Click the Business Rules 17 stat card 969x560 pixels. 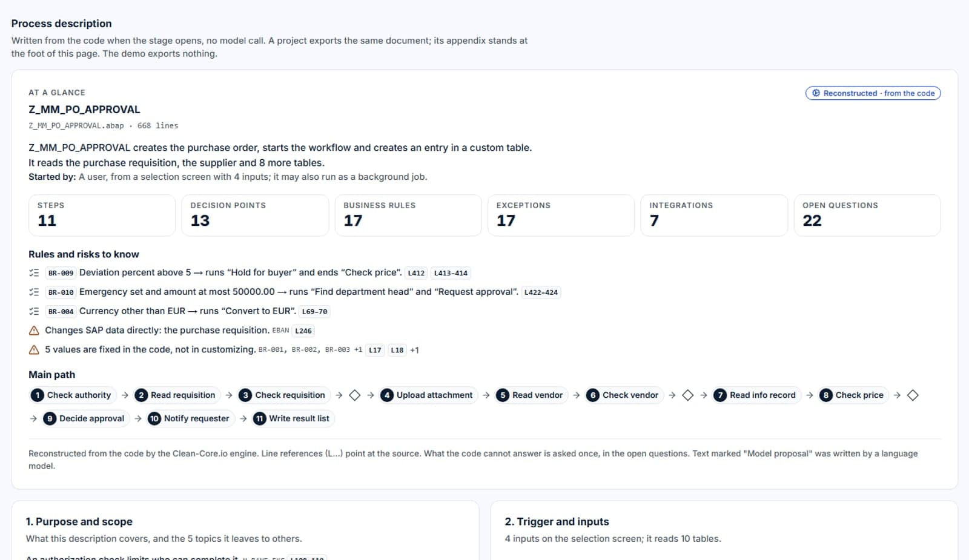[x=408, y=215]
